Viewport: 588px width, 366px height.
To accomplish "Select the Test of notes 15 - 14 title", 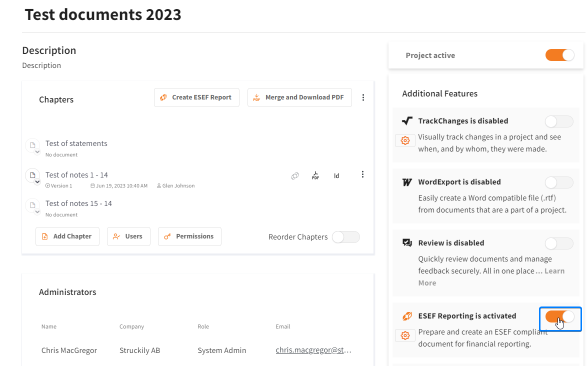I will coord(78,203).
